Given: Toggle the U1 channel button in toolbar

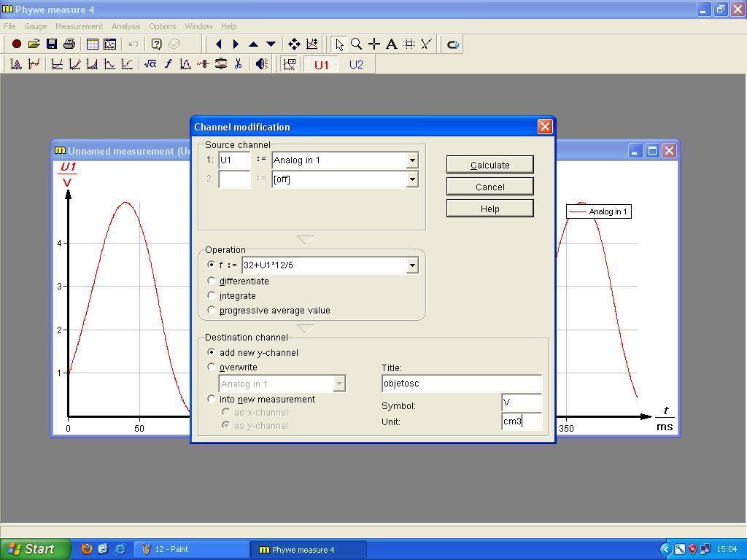Looking at the screenshot, I should click(x=322, y=65).
